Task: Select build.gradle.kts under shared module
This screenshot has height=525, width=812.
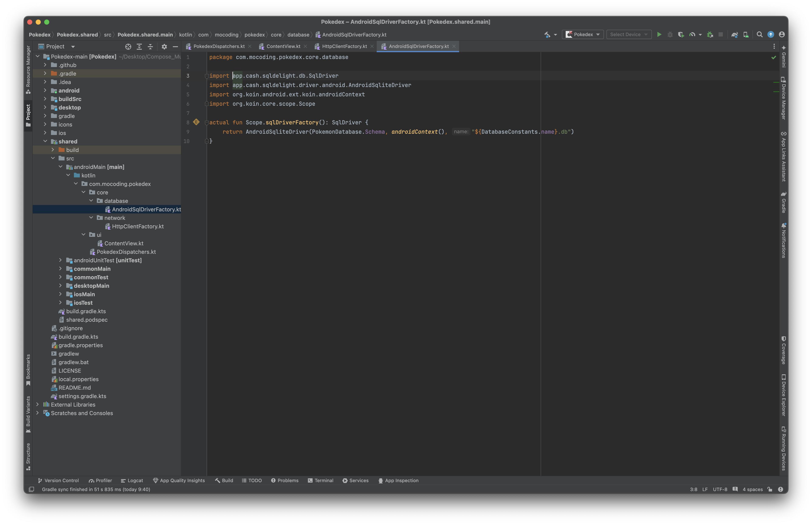Action: click(x=86, y=311)
